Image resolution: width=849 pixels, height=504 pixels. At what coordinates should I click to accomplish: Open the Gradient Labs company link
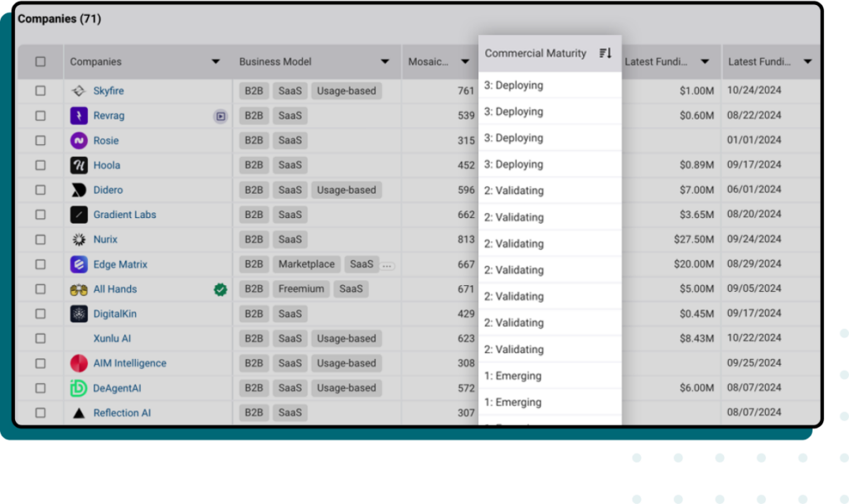124,215
